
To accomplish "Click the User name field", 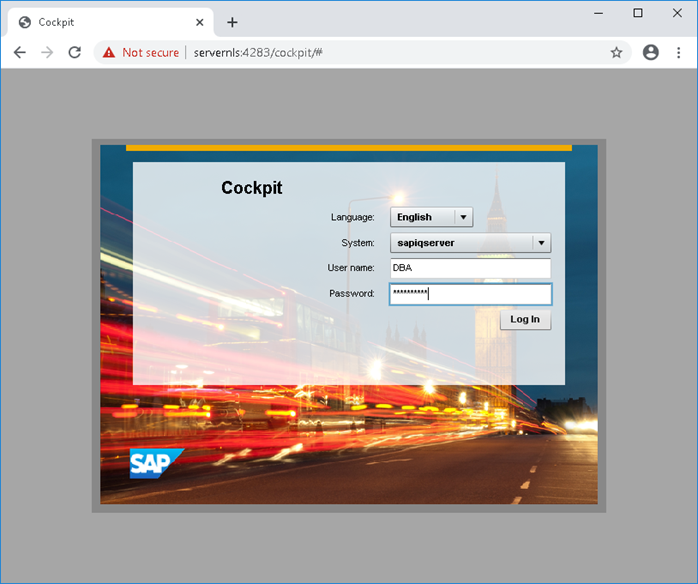I will tap(471, 268).
